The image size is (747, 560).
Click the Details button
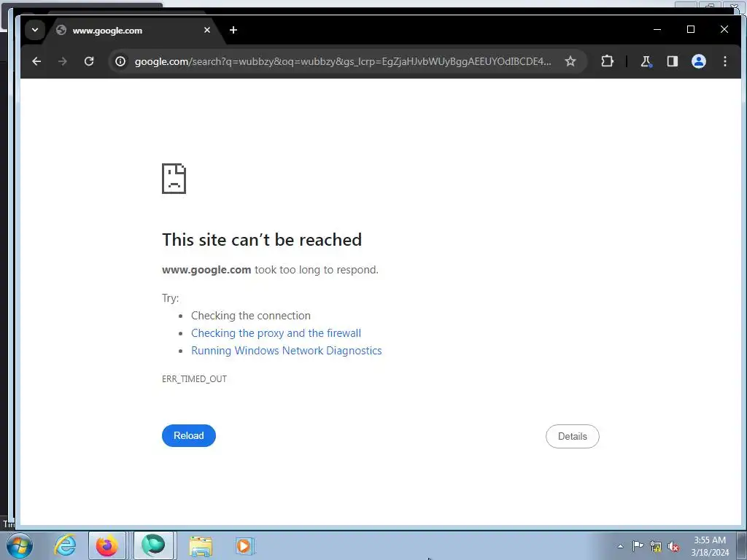point(572,436)
